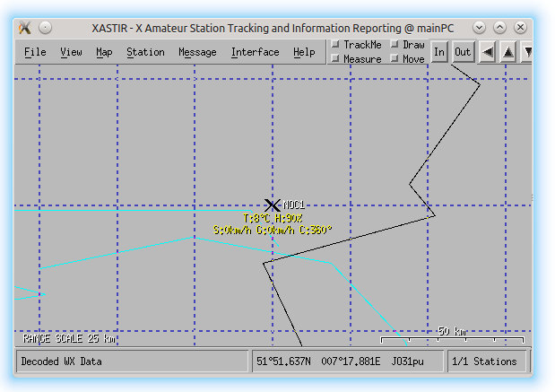Toggle the Measure checkbox

coord(335,59)
